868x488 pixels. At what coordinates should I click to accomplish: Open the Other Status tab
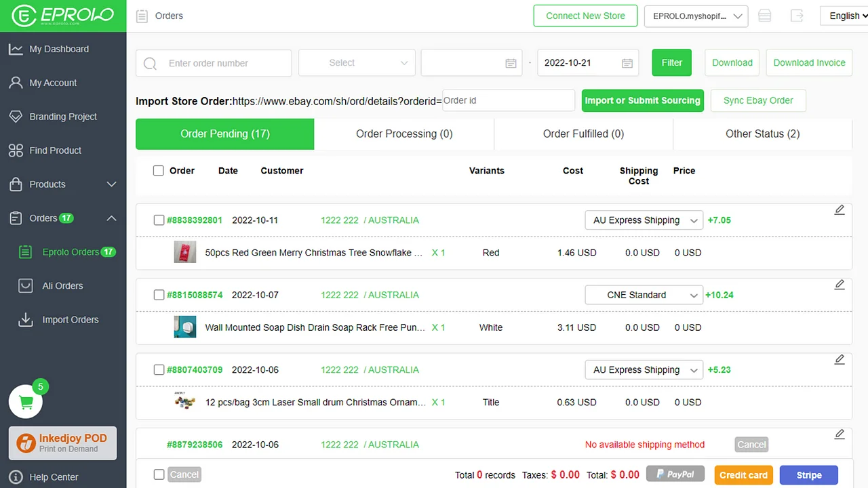(762, 134)
